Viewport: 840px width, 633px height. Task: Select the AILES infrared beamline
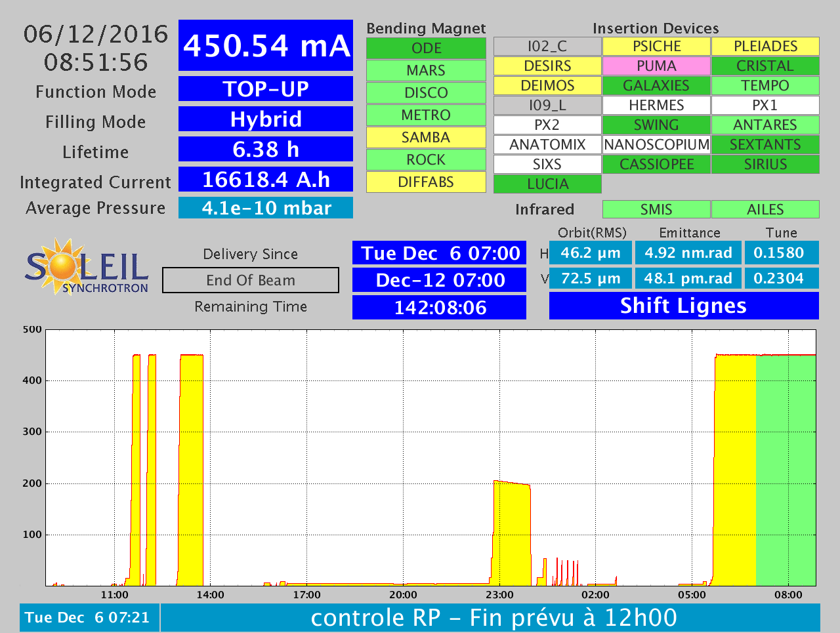point(765,209)
